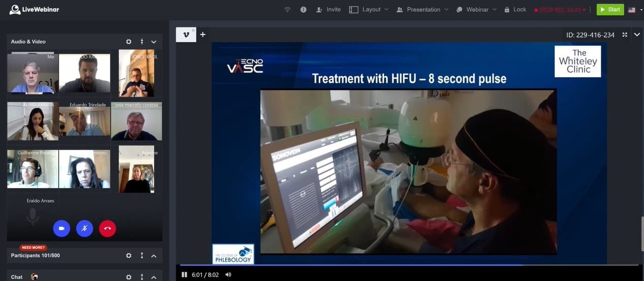Click the Chat emoji icon
Viewport: 644px width, 281px height.
(35, 277)
